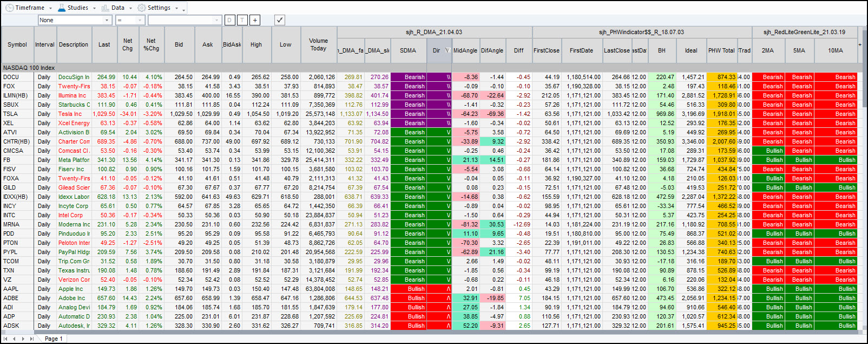This screenshot has width=868, height=344.
Task: Open the Dir column filter icon
Action: coord(448,50)
